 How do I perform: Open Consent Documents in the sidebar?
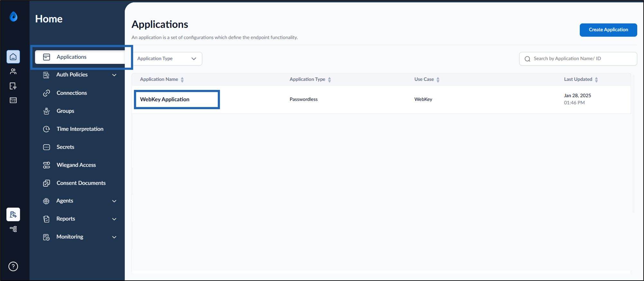click(81, 183)
